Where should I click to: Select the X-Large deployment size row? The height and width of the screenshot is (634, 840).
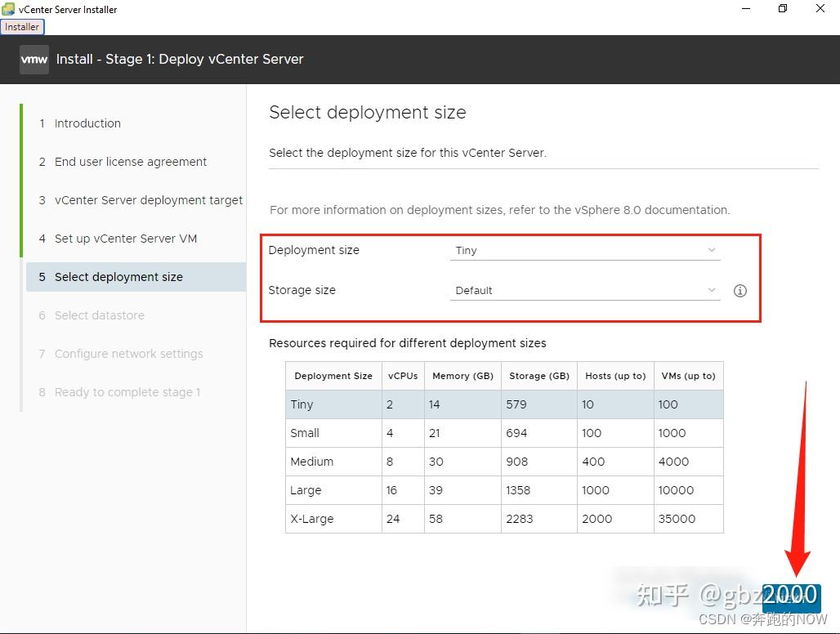[x=504, y=519]
